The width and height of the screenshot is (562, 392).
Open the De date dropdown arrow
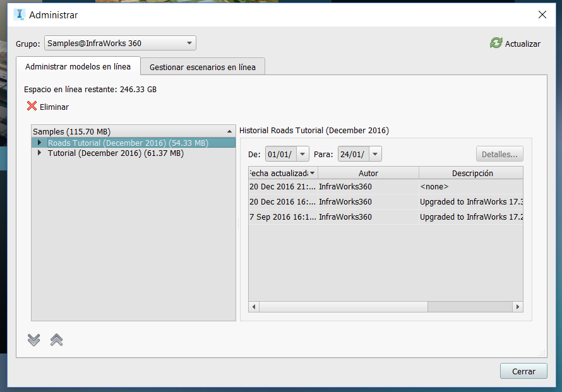[302, 154]
